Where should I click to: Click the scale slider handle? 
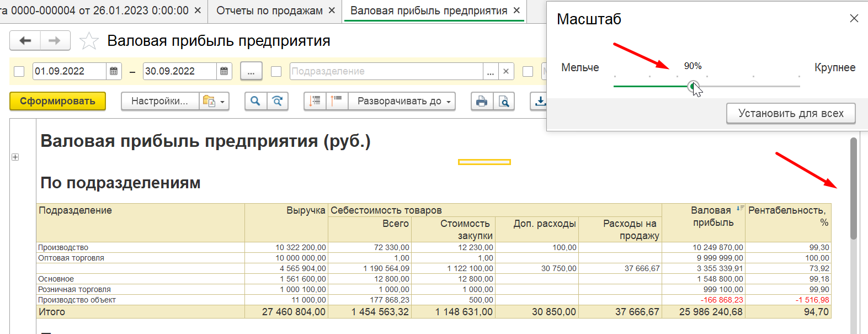tap(693, 86)
